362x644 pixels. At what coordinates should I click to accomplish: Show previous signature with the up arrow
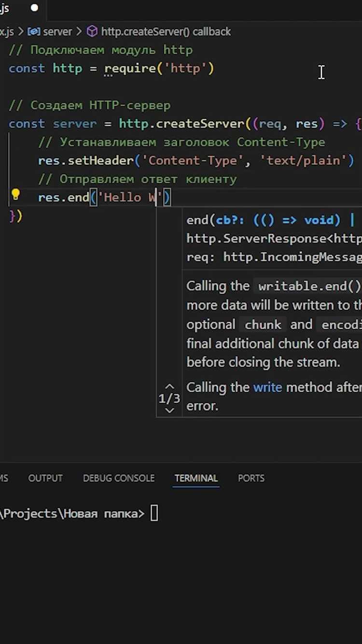click(x=169, y=386)
